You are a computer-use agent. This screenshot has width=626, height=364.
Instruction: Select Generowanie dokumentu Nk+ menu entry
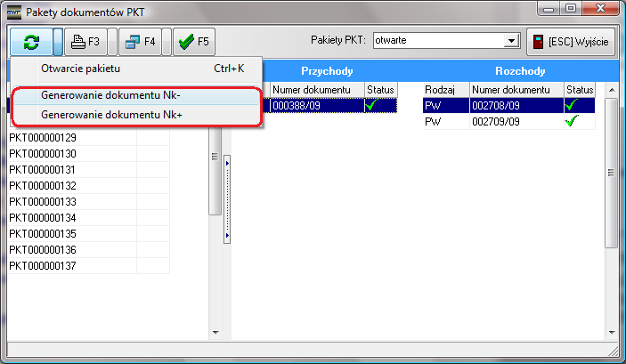[x=110, y=113]
